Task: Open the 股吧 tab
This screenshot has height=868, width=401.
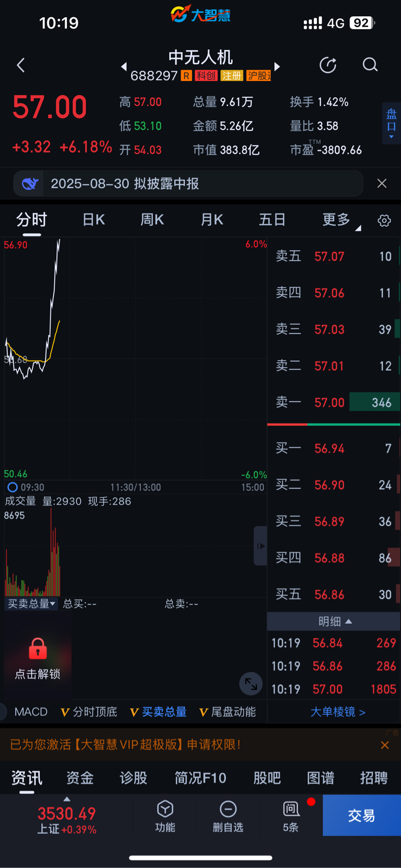Action: [x=267, y=778]
